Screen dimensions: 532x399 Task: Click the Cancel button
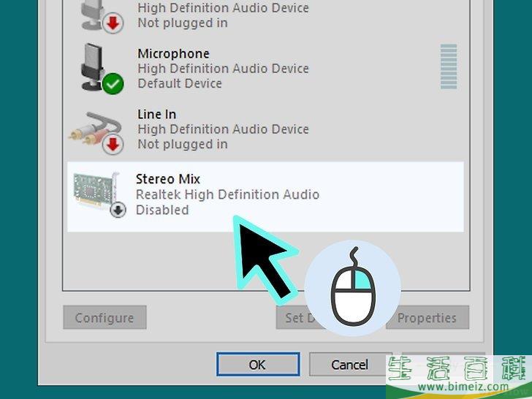click(x=350, y=365)
